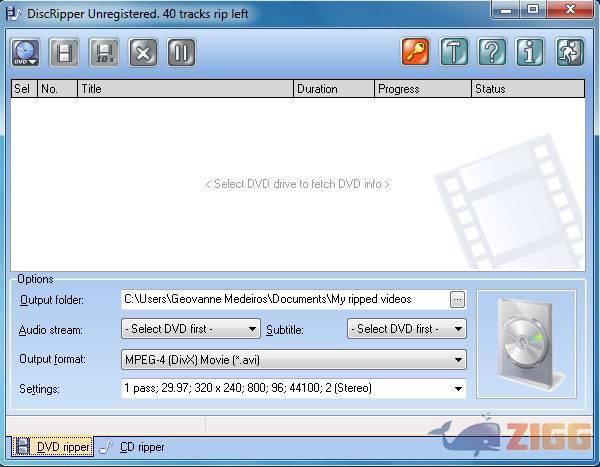
Task: Click the 'Select DVD drive to fetch DVD info' text
Action: tap(297, 184)
